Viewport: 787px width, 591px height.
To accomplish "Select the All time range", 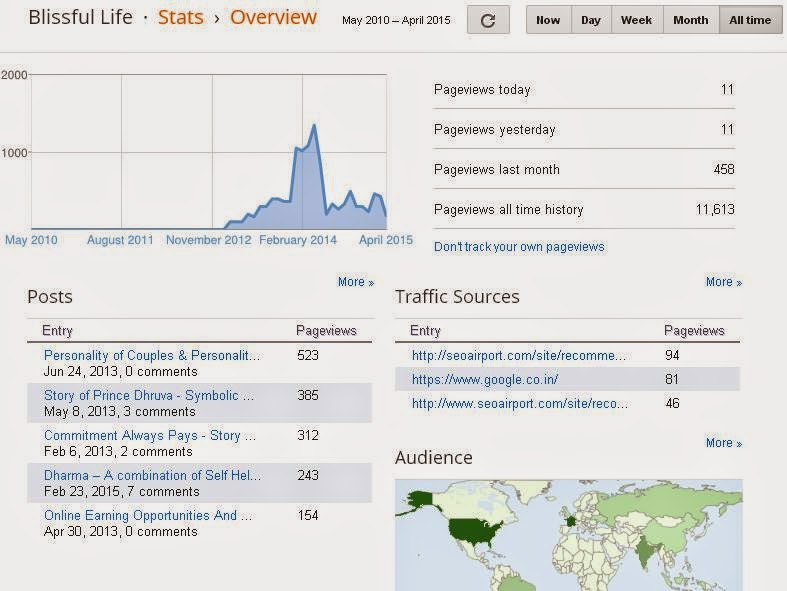I will coord(750,20).
